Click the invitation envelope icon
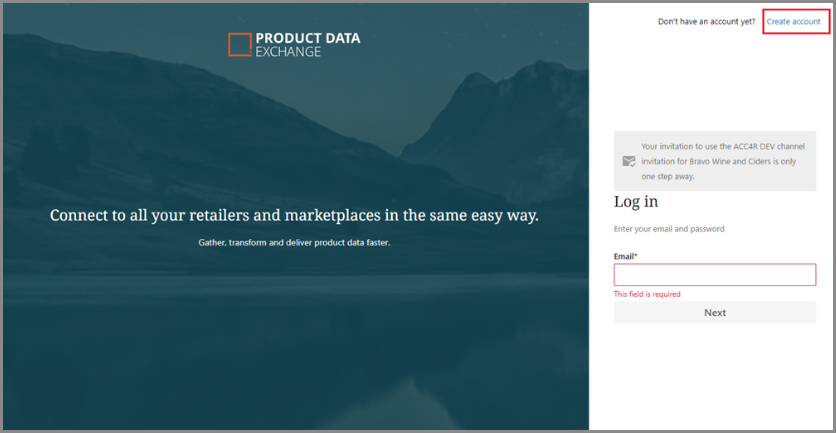The width and height of the screenshot is (836, 433). tap(629, 161)
